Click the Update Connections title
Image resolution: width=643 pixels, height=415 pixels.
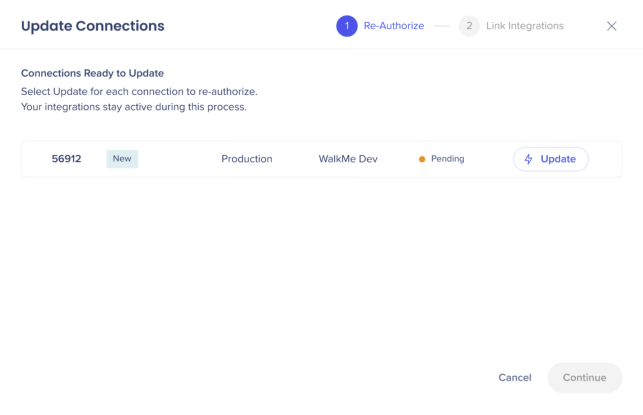coord(93,26)
